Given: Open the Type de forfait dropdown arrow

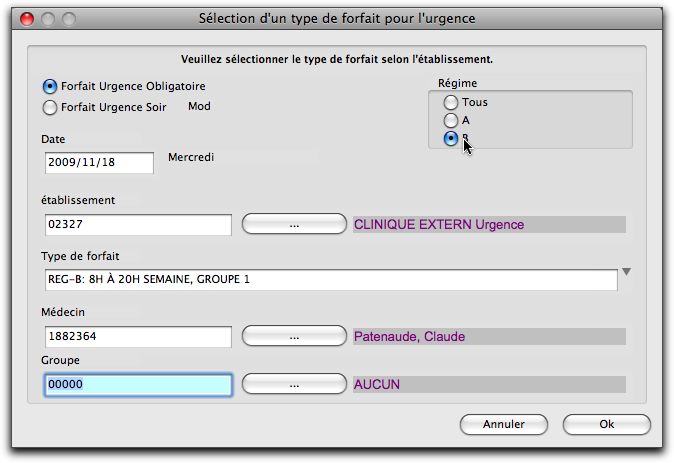Looking at the screenshot, I should coord(627,272).
